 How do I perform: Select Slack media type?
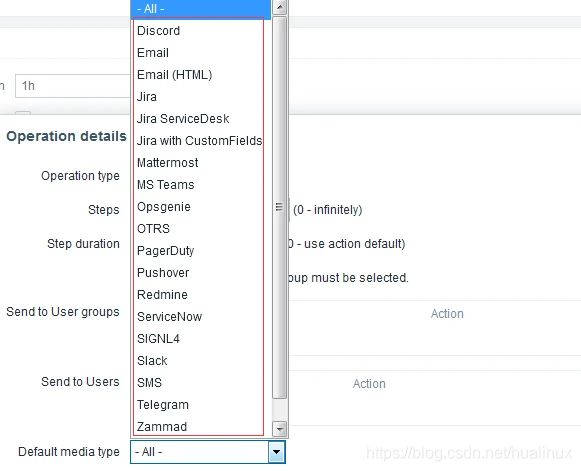[x=152, y=361]
